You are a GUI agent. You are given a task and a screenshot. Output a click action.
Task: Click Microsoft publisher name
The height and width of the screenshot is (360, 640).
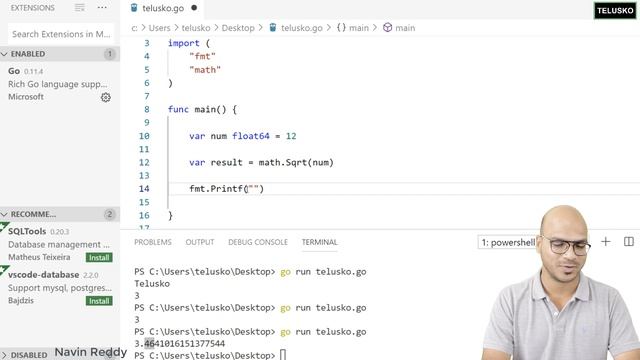pyautogui.click(x=26, y=97)
